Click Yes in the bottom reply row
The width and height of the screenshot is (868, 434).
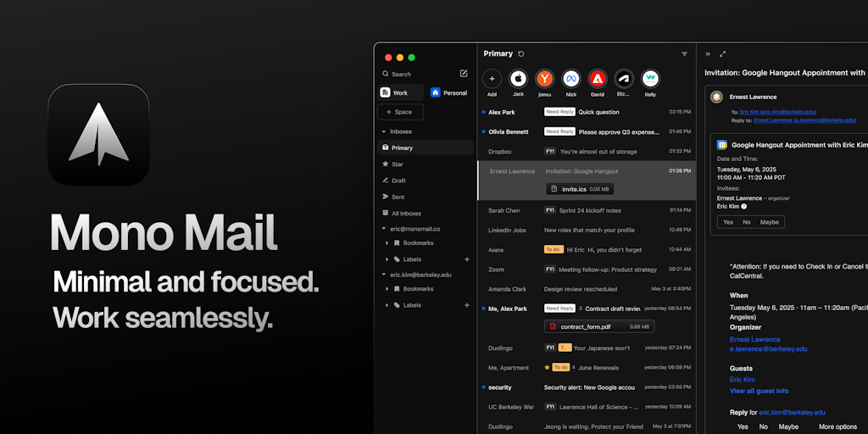click(743, 427)
